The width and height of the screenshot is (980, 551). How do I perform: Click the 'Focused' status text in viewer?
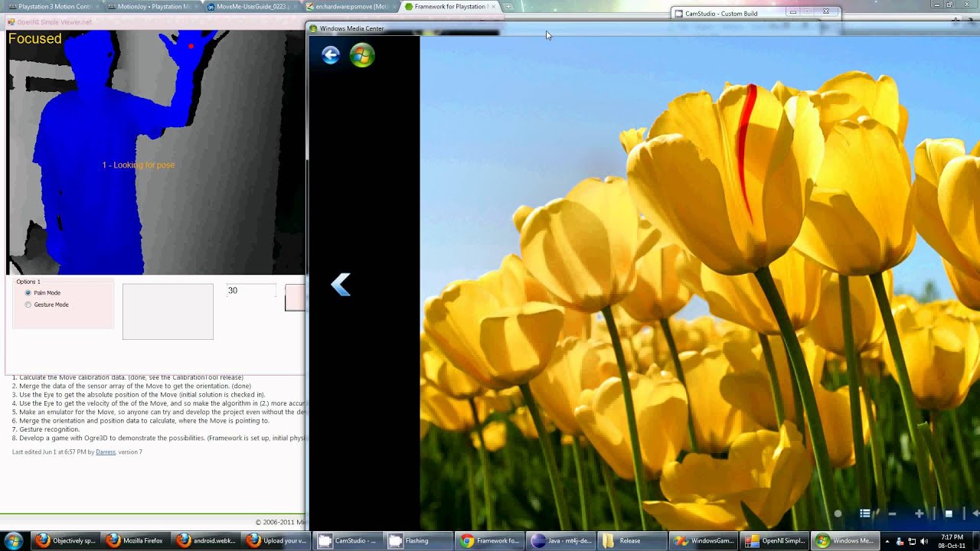coord(34,39)
